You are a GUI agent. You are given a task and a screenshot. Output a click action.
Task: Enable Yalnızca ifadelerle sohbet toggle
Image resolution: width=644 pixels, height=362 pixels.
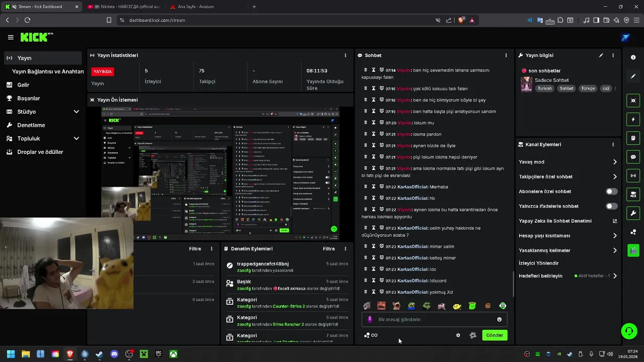611,206
